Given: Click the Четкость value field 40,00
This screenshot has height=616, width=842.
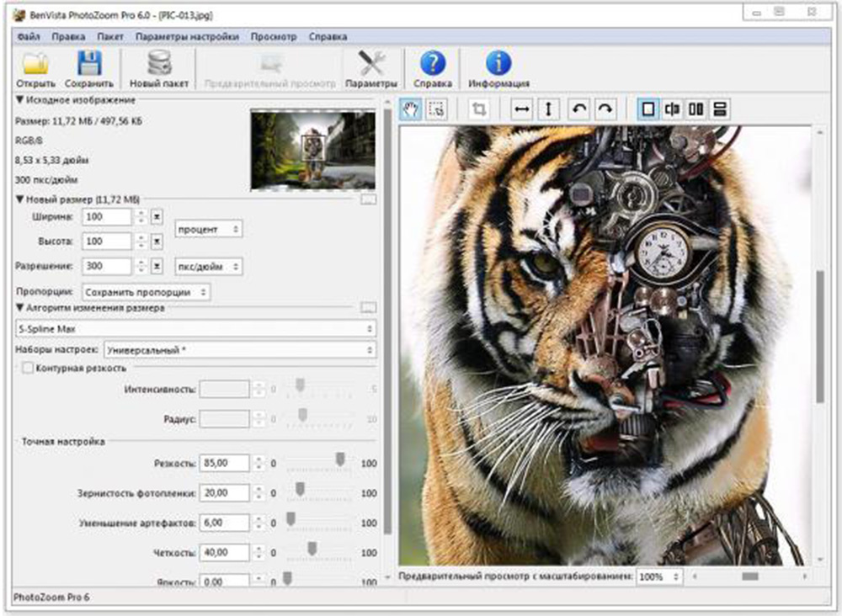Looking at the screenshot, I should [224, 552].
